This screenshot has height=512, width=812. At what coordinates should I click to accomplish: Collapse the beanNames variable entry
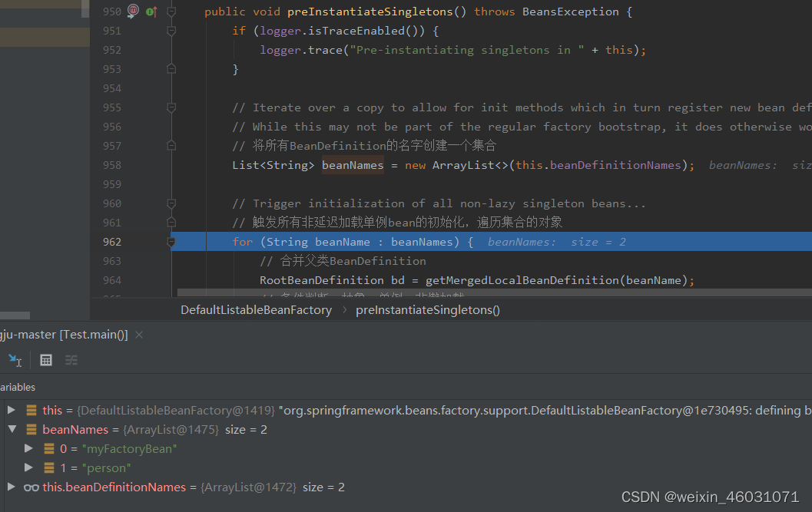pyautogui.click(x=10, y=429)
